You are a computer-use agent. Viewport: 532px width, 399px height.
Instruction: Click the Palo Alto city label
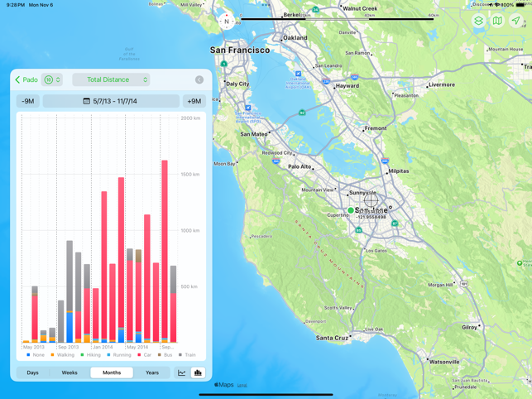point(300,166)
